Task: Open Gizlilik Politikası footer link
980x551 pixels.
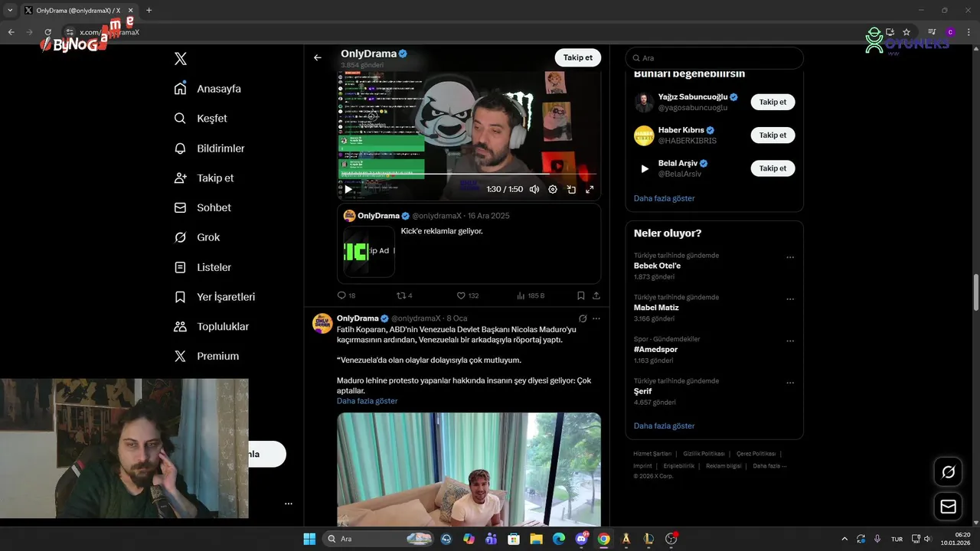Action: pyautogui.click(x=704, y=454)
